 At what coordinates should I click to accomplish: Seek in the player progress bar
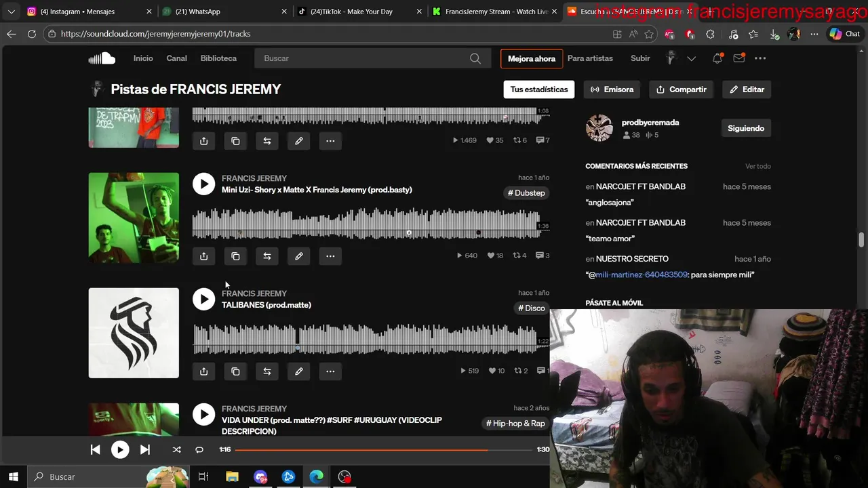click(382, 449)
